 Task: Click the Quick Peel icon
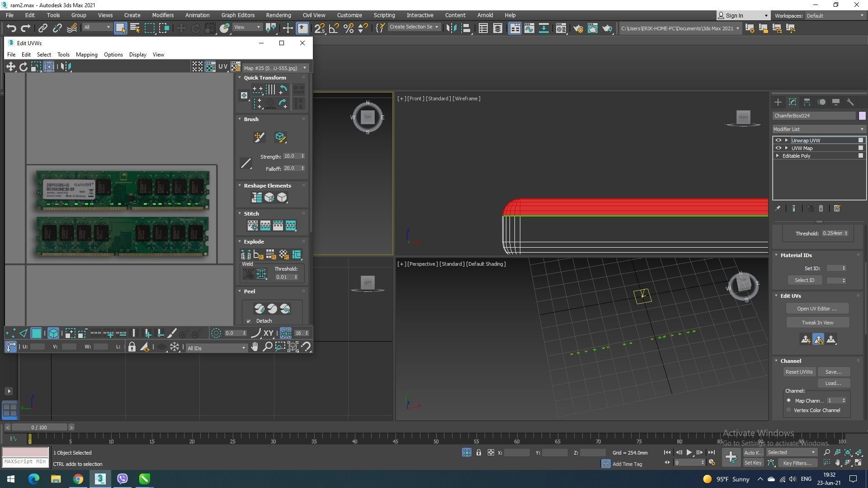point(259,309)
